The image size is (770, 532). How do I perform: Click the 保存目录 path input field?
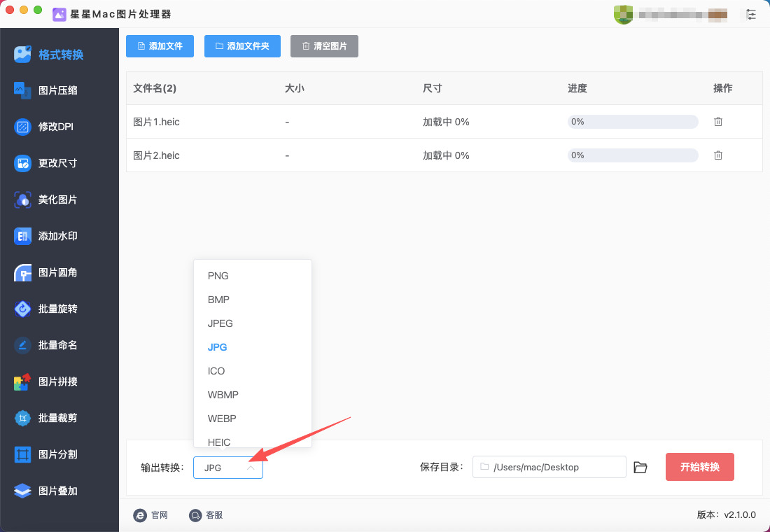tap(549, 467)
